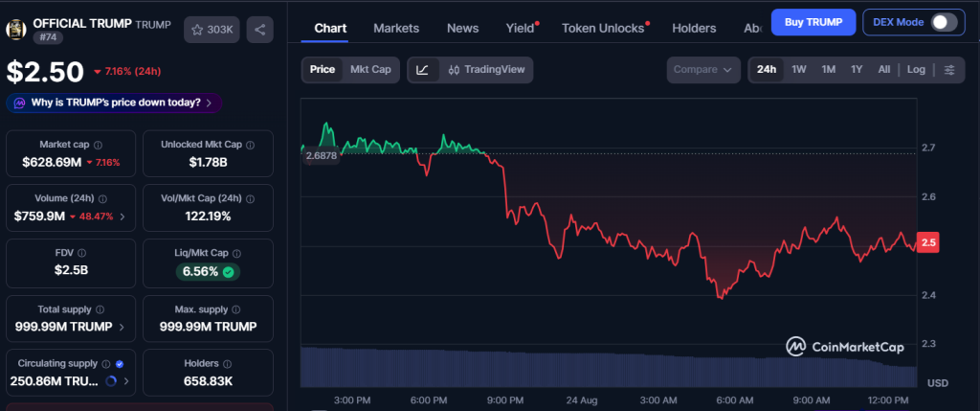The width and height of the screenshot is (980, 411).
Task: Show Volume (24h) info icon
Action: point(102,198)
